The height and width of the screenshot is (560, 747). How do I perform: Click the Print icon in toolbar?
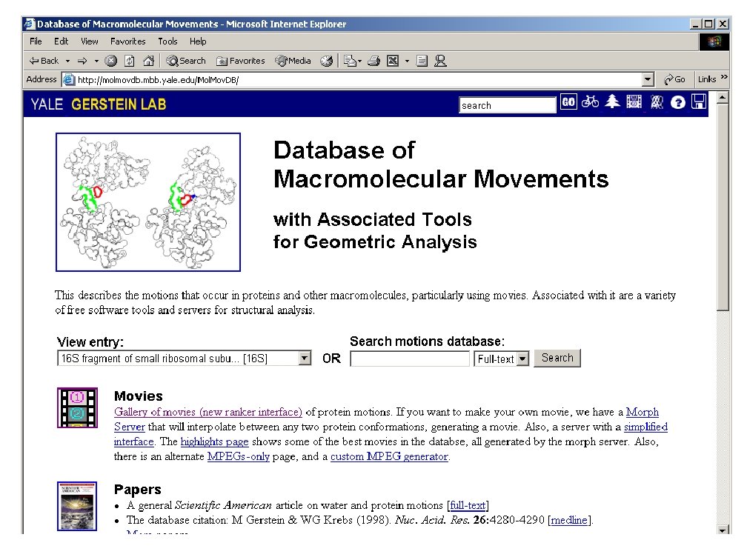(374, 61)
